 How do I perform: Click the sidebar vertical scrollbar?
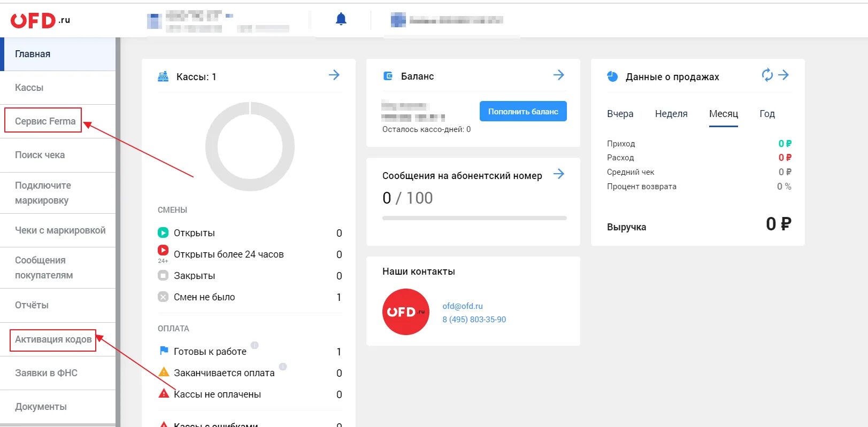118,232
